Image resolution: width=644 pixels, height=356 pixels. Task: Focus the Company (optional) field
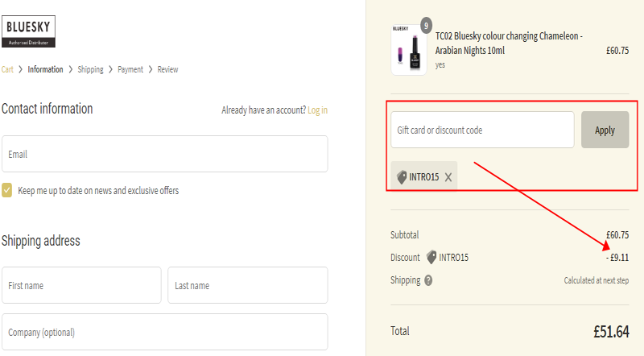165,332
